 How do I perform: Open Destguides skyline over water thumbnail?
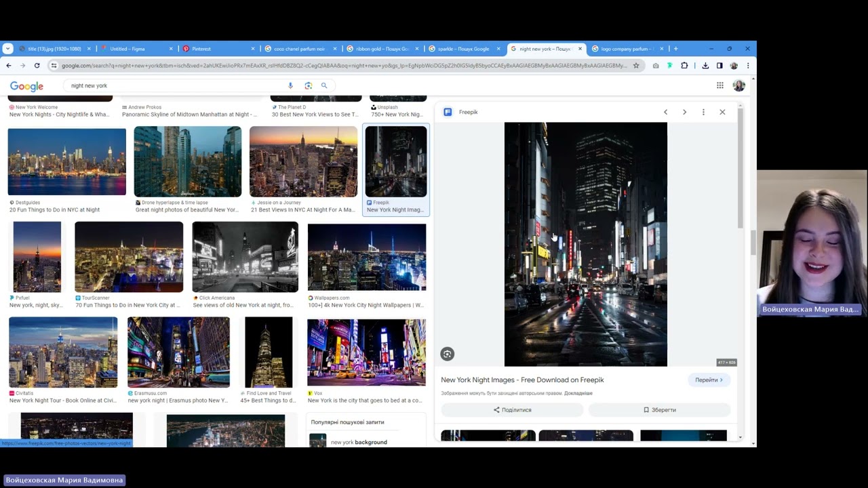pyautogui.click(x=67, y=161)
